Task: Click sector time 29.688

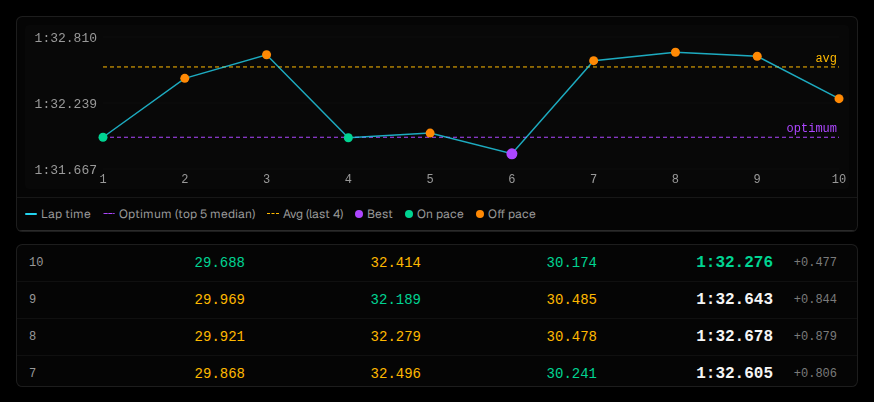Action: 220,263
